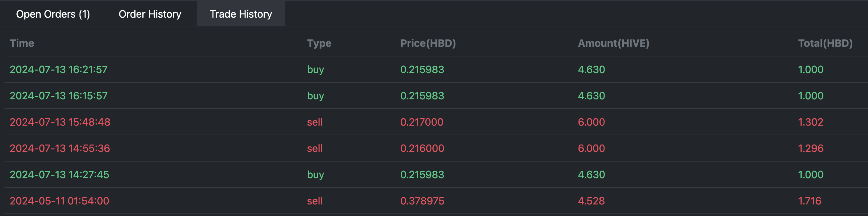The image size is (868, 216).
Task: Click the 2024-05-11 01:54:00 sell timestamp
Action: [x=59, y=201]
